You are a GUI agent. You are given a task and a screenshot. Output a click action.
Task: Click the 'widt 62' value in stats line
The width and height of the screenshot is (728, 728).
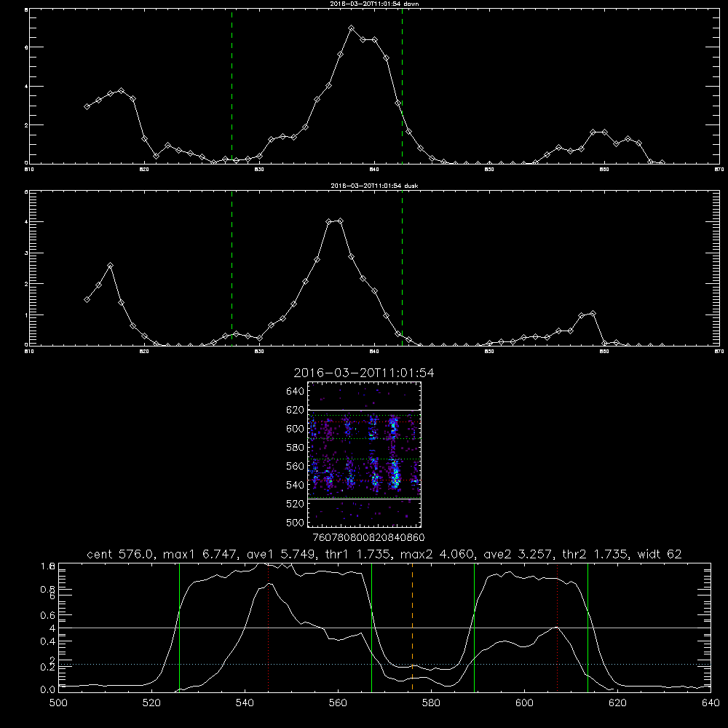pyautogui.click(x=660, y=554)
